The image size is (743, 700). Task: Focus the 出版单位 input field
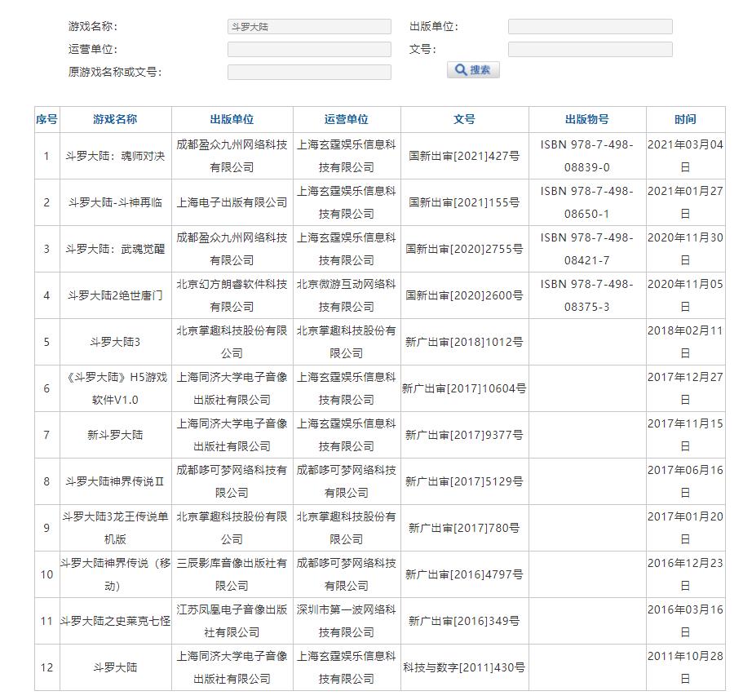point(590,27)
